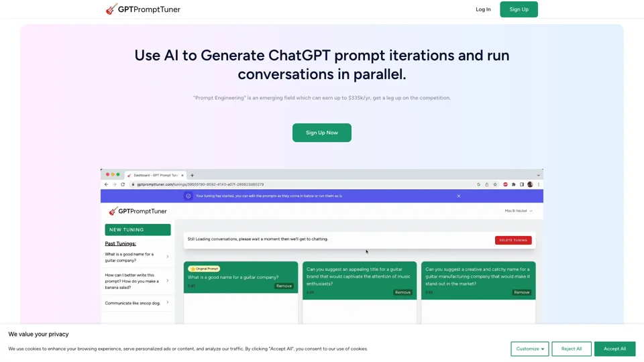Click the green macOS maximize dot
The image size is (644, 362).
(x=118, y=175)
